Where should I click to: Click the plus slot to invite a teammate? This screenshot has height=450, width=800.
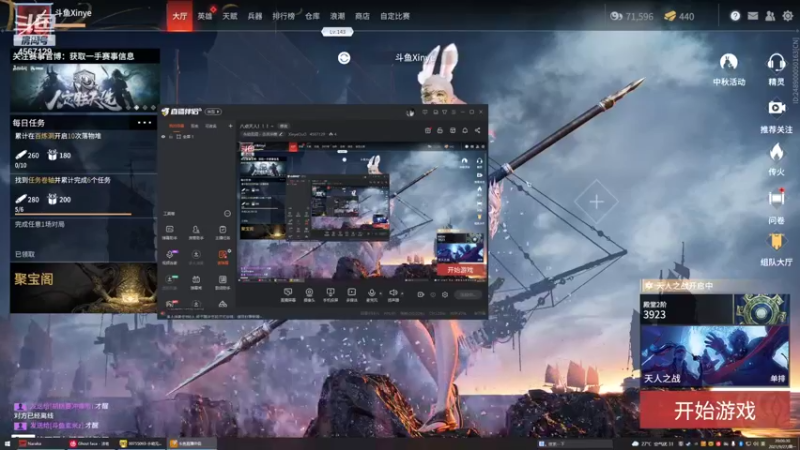pyautogui.click(x=596, y=202)
